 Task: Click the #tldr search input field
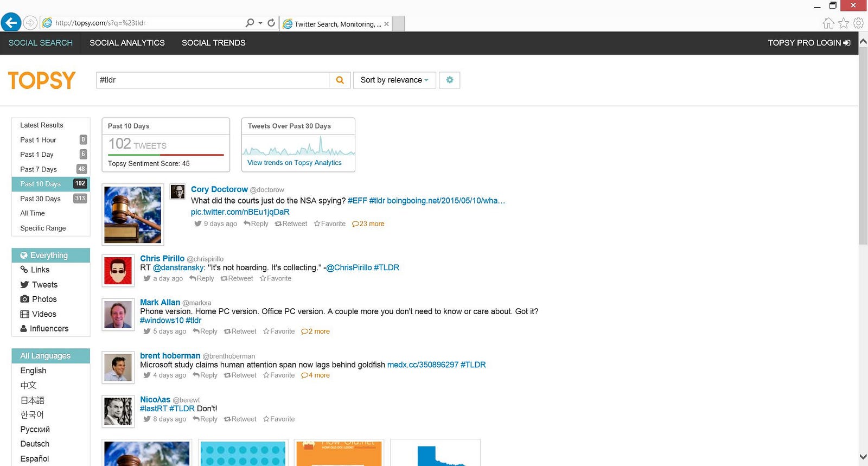[x=213, y=80]
